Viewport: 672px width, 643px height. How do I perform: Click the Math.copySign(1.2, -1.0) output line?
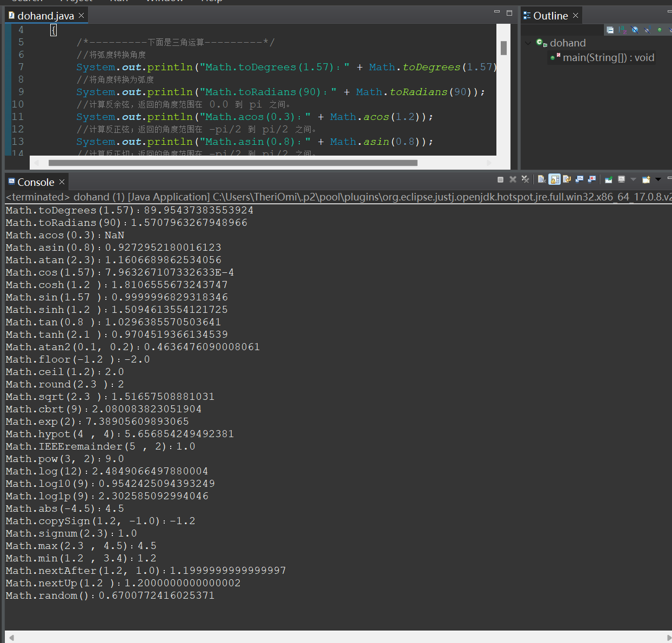point(100,521)
